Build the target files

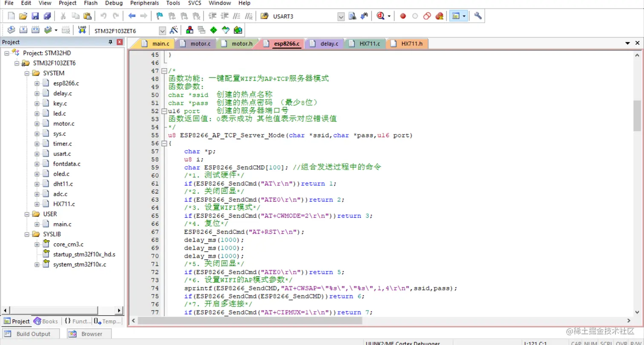coord(23,30)
